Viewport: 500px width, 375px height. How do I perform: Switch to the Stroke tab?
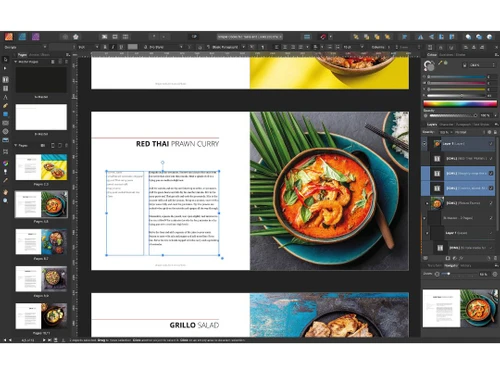pyautogui.click(x=461, y=55)
